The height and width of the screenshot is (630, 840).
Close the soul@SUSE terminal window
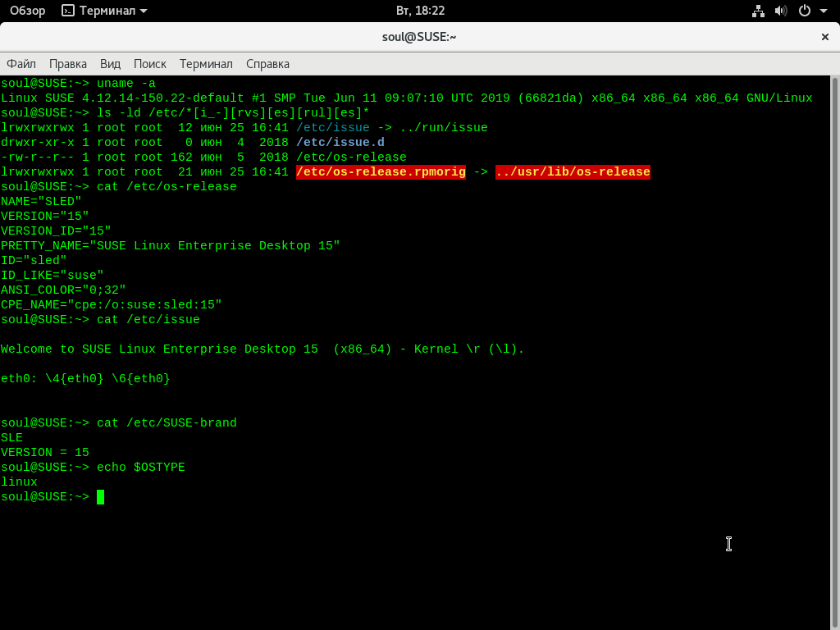click(x=825, y=37)
